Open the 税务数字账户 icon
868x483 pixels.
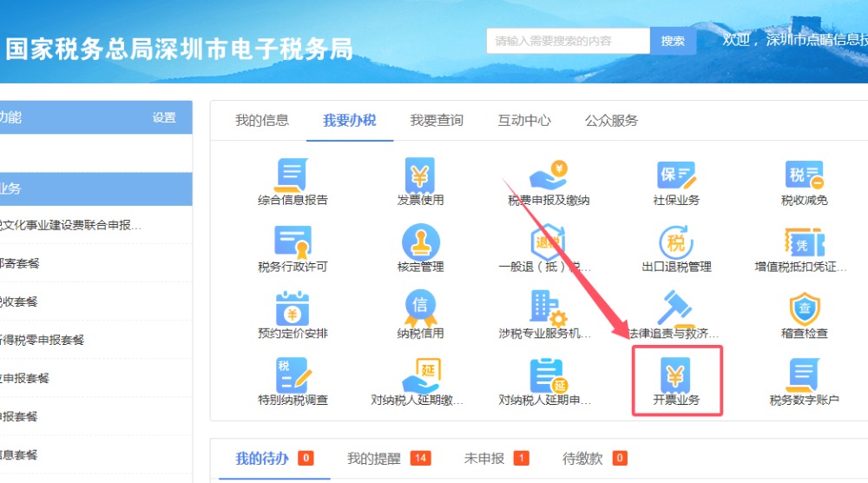pos(804,376)
